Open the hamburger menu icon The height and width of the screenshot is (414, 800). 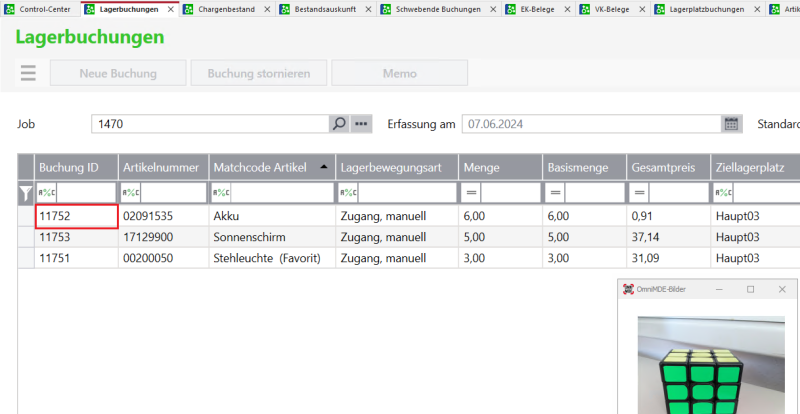(x=27, y=73)
